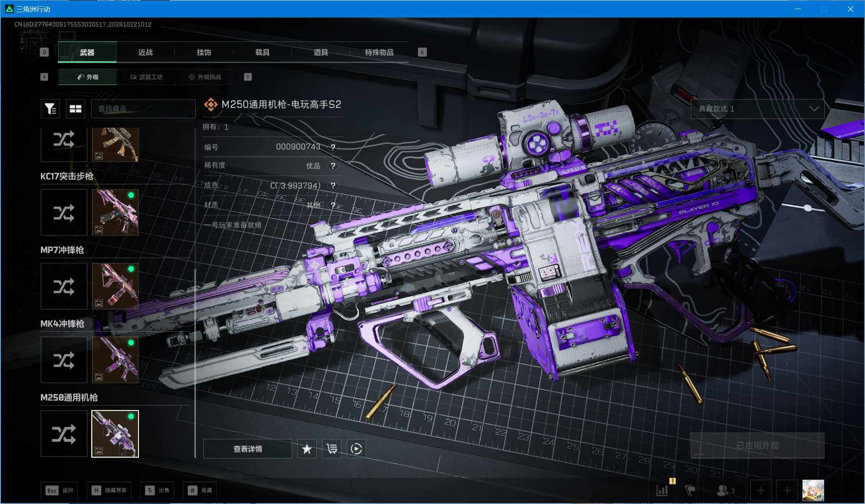Open the collection filter icon
Image resolution: width=865 pixels, height=504 pixels.
(x=50, y=109)
